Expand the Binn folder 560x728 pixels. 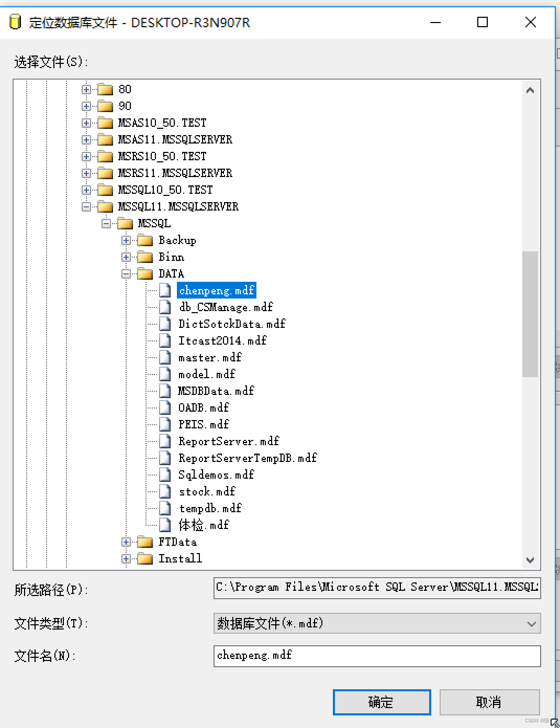pyautogui.click(x=126, y=257)
